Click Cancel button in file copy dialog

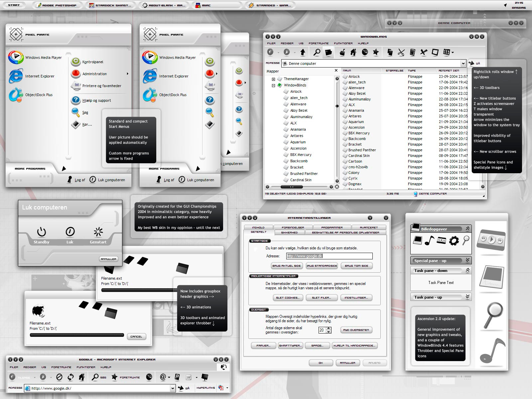point(136,336)
